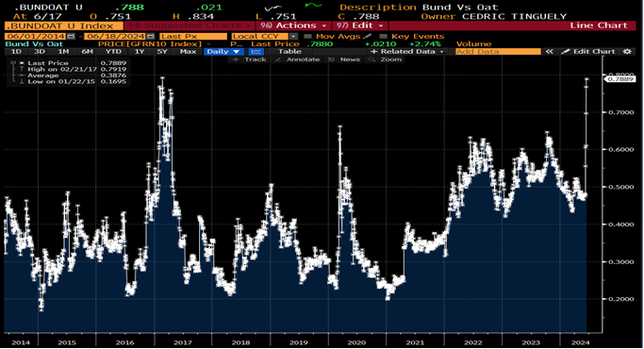The height and width of the screenshot is (349, 644).
Task: Click the PRICE[GFRN10 Index] formula text
Action: [x=150, y=43]
